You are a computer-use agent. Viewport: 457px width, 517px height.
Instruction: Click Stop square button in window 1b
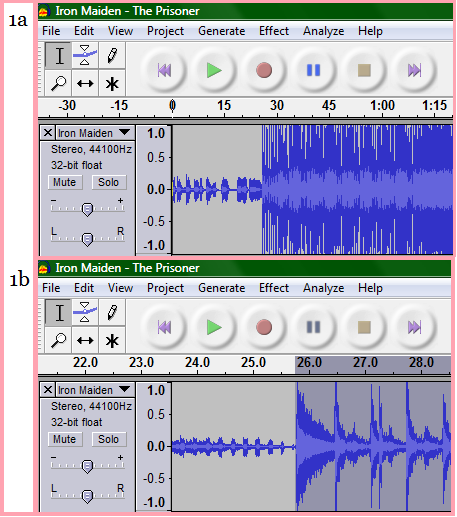[x=364, y=327]
